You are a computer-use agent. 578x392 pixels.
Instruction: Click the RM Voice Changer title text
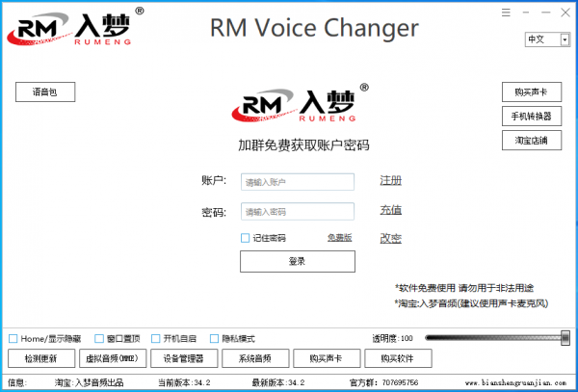pyautogui.click(x=314, y=28)
